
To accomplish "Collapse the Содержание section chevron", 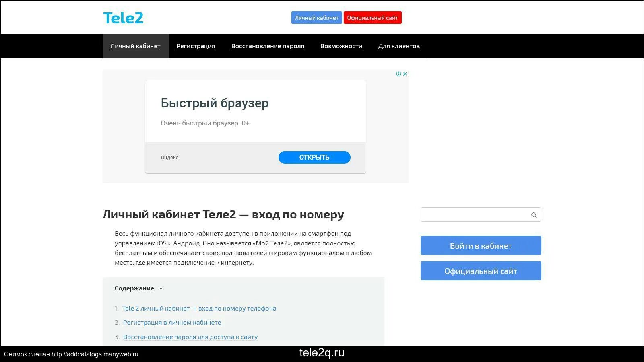I will pyautogui.click(x=161, y=288).
